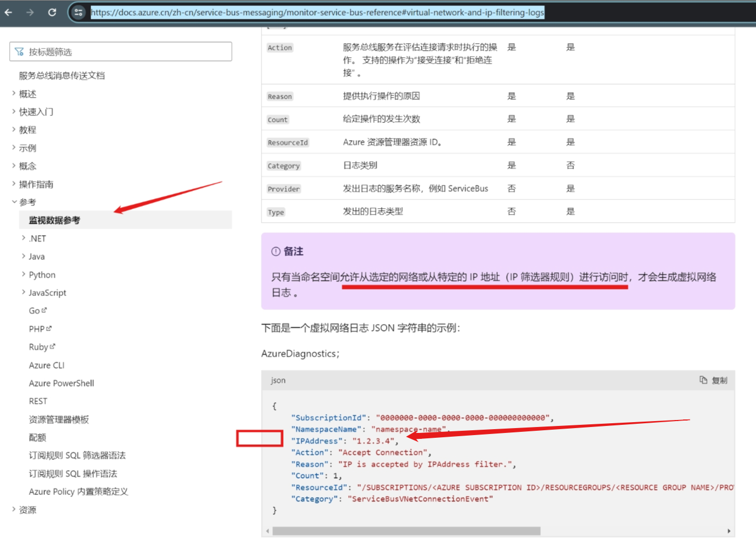Expand the 快速入门 tree node
The width and height of the screenshot is (756, 544).
pyautogui.click(x=14, y=112)
